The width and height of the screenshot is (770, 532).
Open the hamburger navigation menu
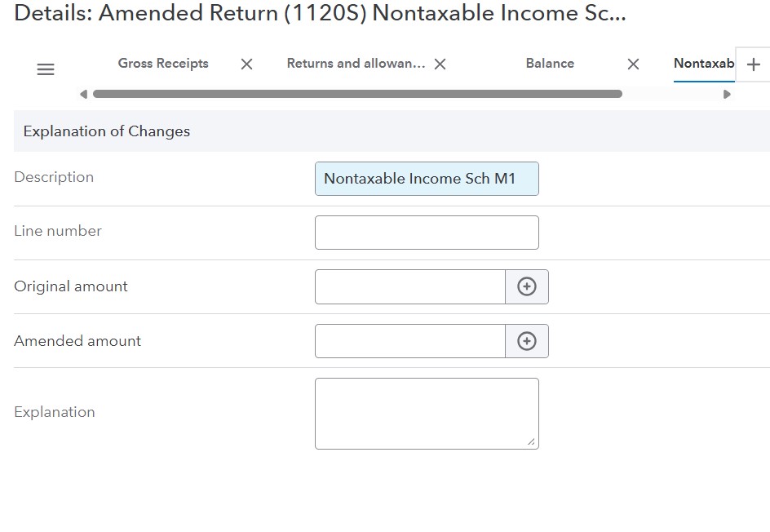pyautogui.click(x=45, y=69)
